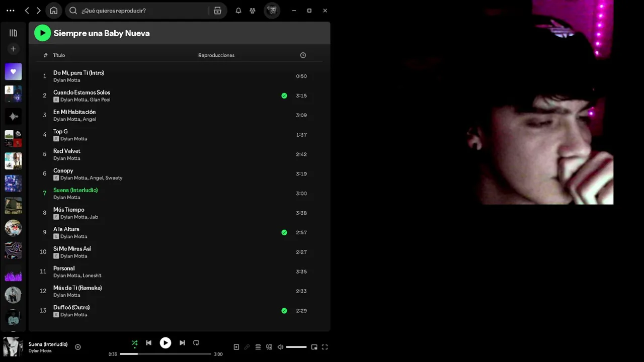This screenshot has height=362, width=644.
Task: Toggle saved checkmark for Cuando Estamos Solos
Action: coord(284,96)
